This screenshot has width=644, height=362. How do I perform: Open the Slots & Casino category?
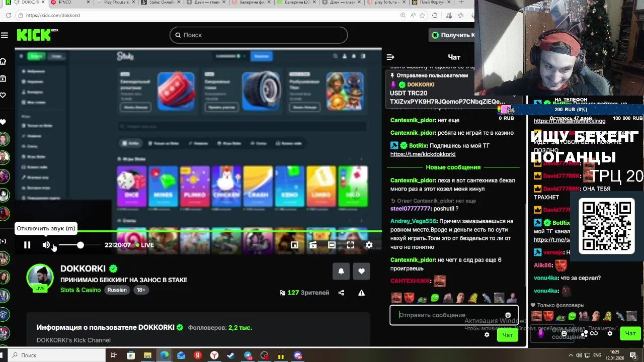tap(80, 290)
